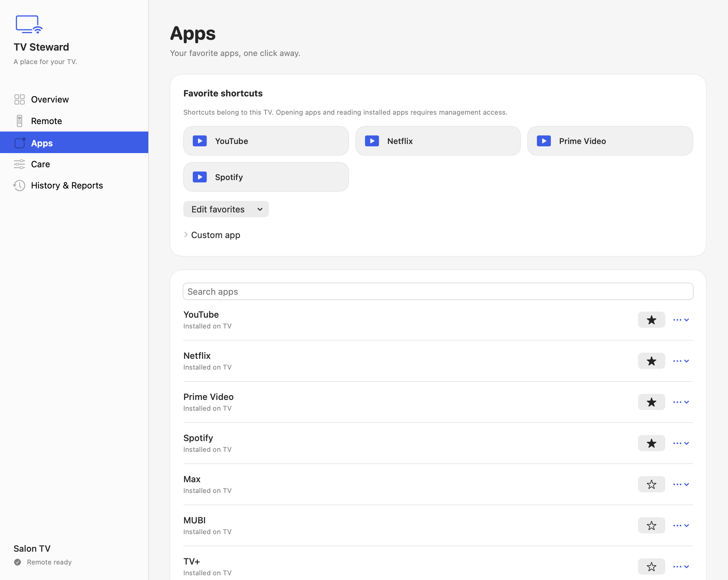This screenshot has height=580, width=728.
Task: Go to the Remote section
Action: point(74,121)
